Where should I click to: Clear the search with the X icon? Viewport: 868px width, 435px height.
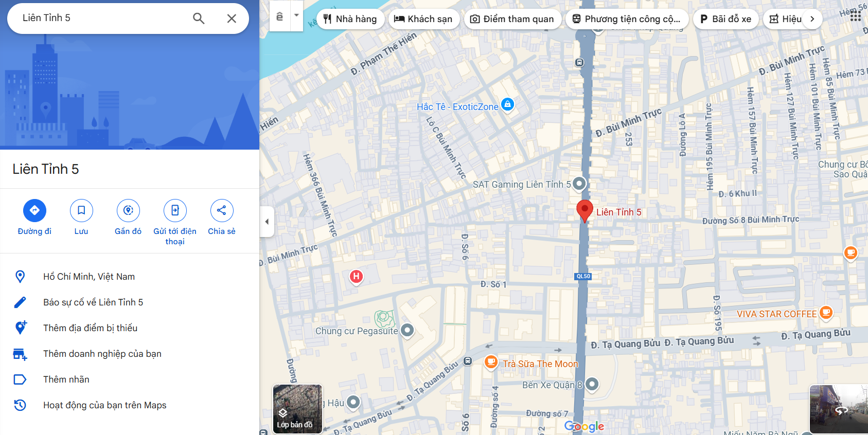coord(232,19)
